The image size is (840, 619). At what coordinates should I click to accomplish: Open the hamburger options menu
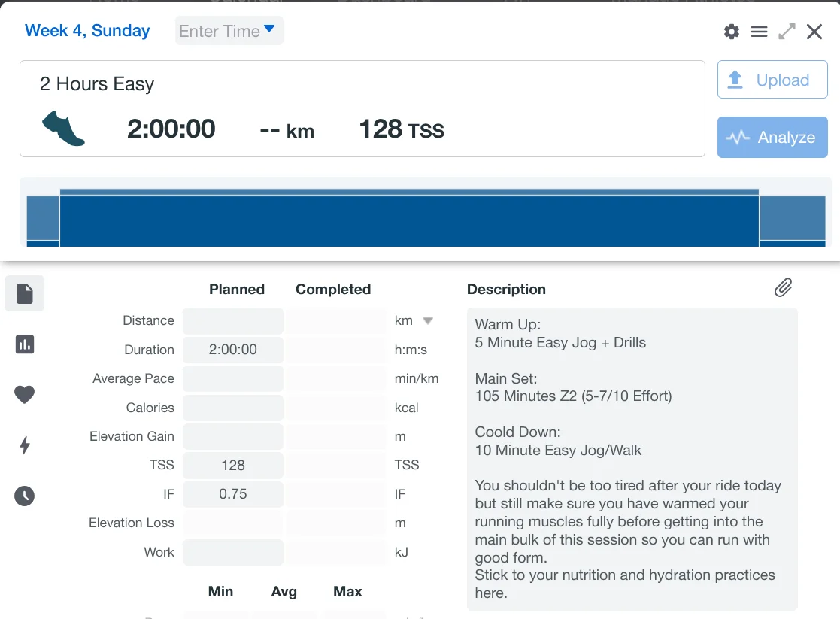(x=759, y=32)
